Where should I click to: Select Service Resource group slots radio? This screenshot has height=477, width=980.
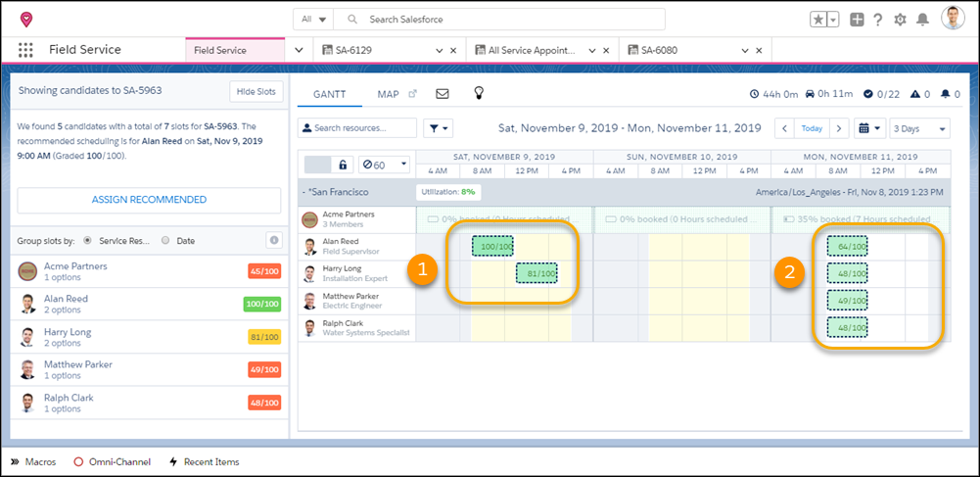click(87, 240)
